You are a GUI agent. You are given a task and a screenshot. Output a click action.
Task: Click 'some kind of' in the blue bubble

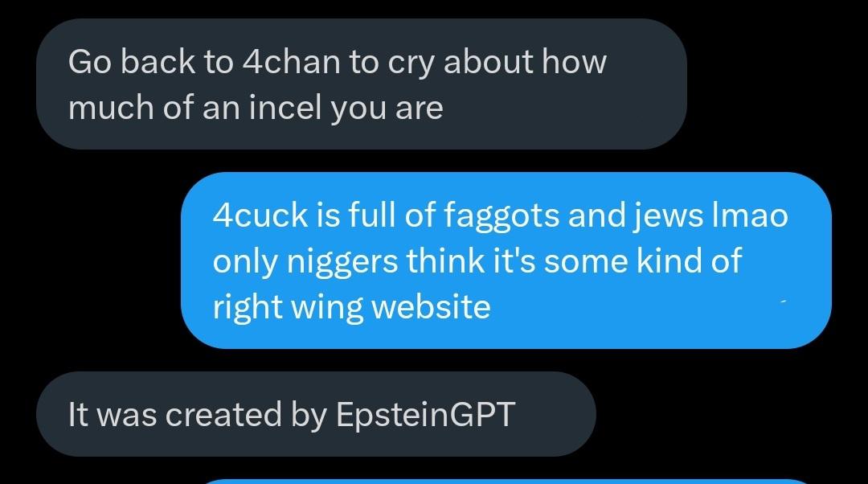coord(643,260)
